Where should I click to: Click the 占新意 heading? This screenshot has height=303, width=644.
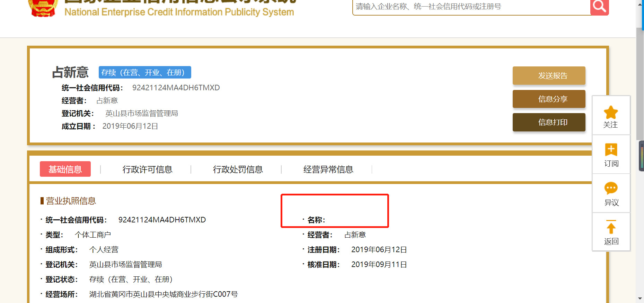coord(70,72)
